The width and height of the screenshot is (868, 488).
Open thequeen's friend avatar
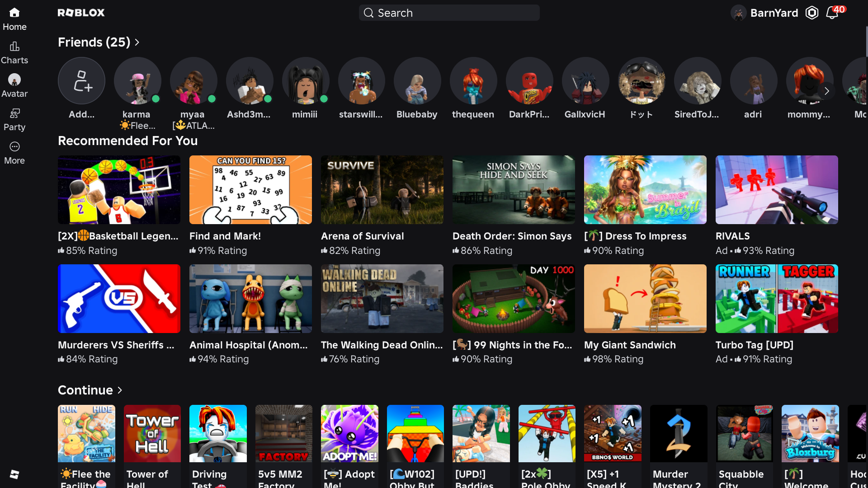[x=473, y=81]
